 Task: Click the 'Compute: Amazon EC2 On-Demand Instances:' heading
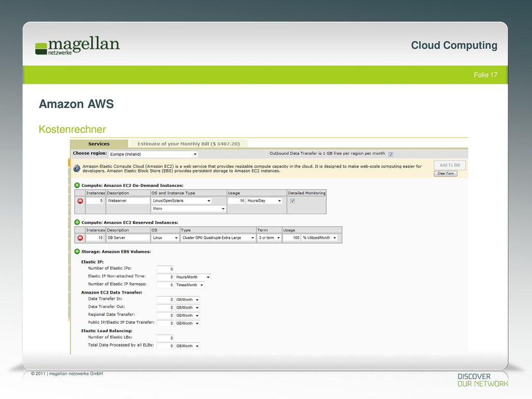click(132, 185)
